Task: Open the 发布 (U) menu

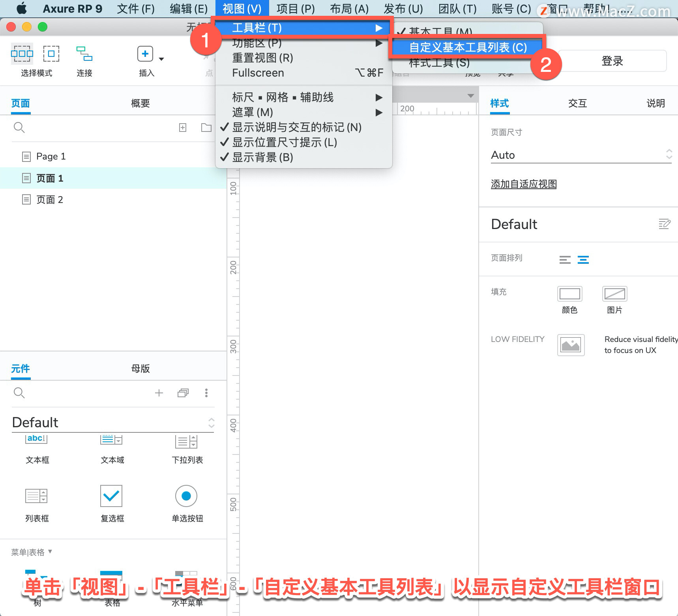Action: click(403, 9)
